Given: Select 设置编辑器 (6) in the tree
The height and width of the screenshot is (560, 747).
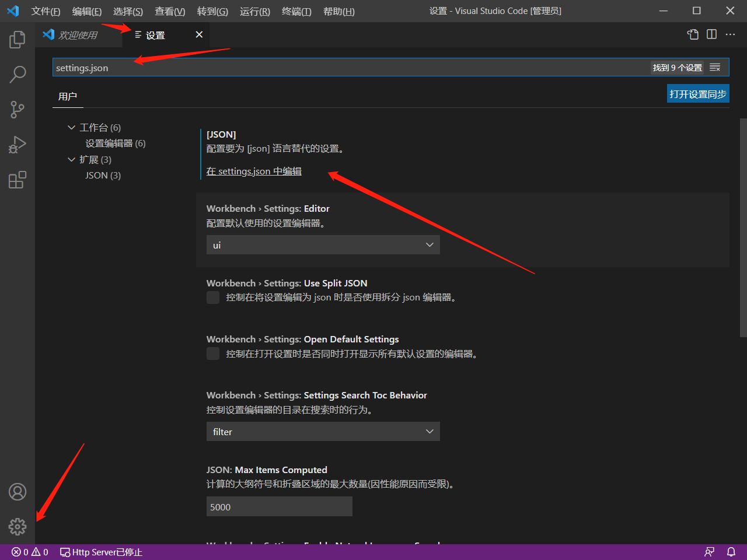Looking at the screenshot, I should click(116, 143).
